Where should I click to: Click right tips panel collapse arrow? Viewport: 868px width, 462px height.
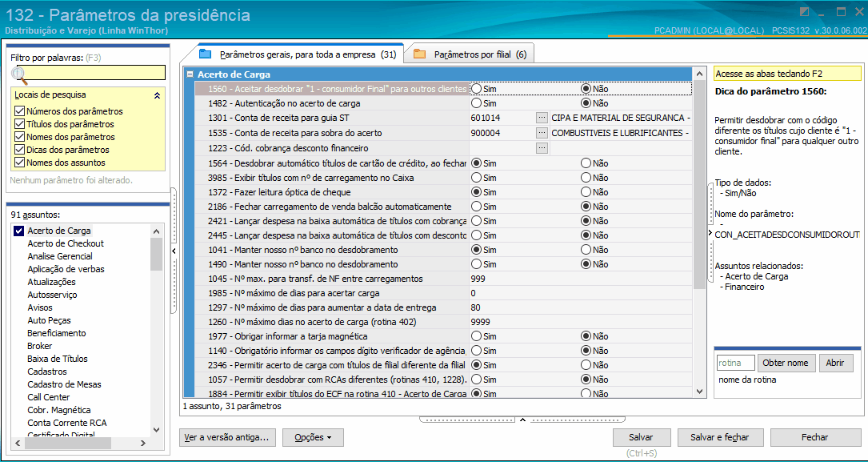(x=710, y=233)
